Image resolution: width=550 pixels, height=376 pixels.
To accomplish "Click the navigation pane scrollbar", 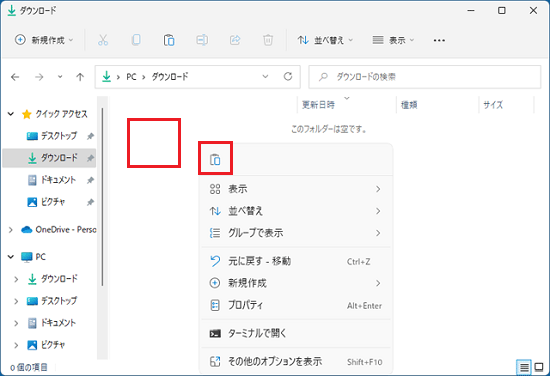I will coord(102,196).
